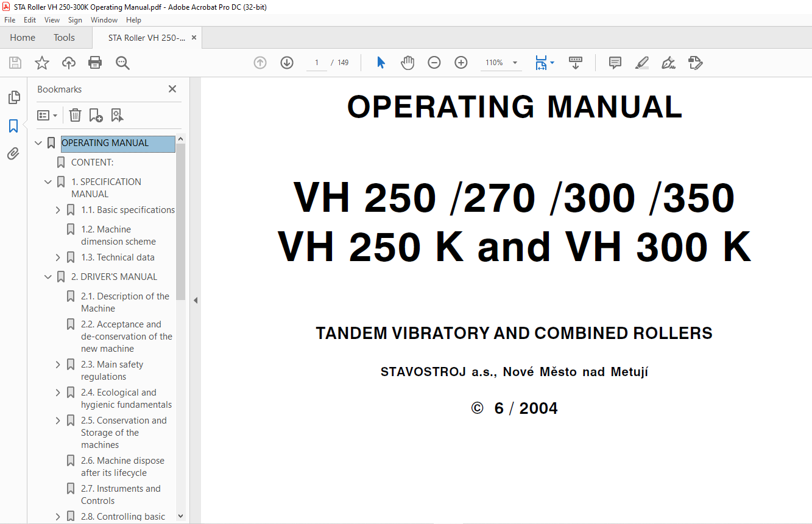This screenshot has height=524, width=812.
Task: Open the Sign menu
Action: 75,20
